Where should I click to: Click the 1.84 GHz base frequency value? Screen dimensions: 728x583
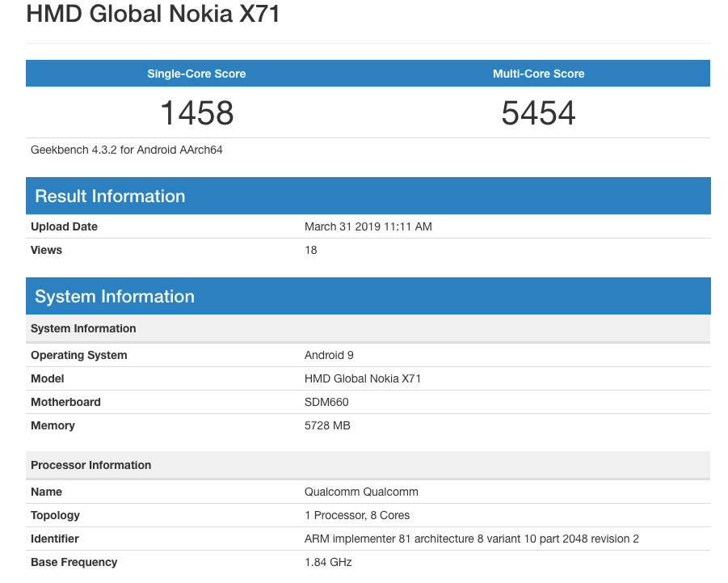pos(328,563)
